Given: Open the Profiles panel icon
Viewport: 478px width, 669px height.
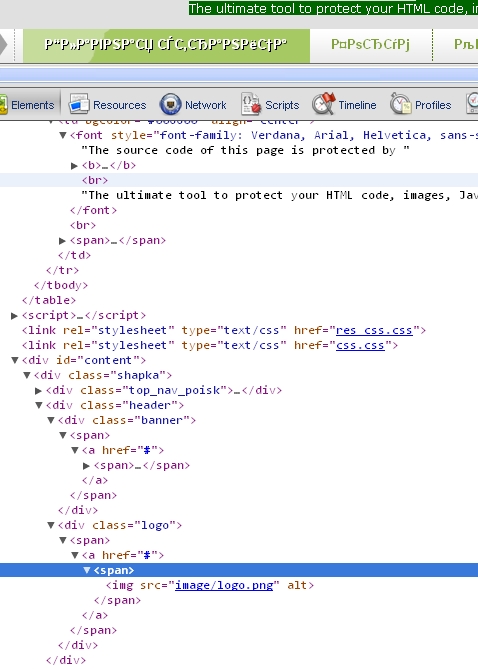Looking at the screenshot, I should (400, 104).
